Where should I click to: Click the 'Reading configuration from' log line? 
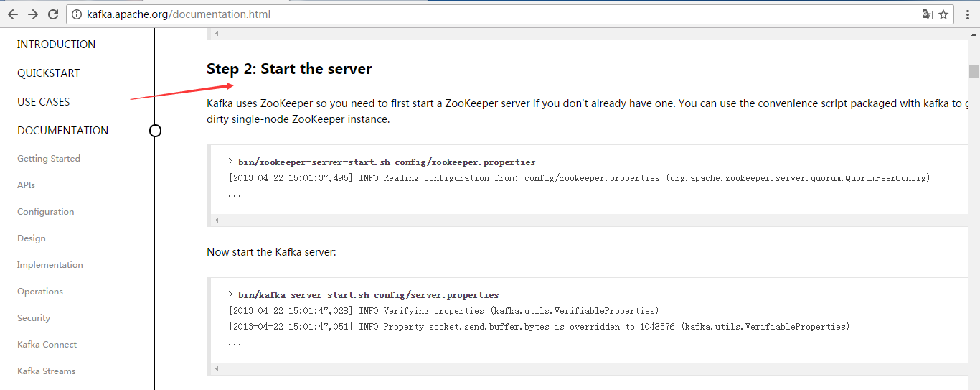point(579,178)
